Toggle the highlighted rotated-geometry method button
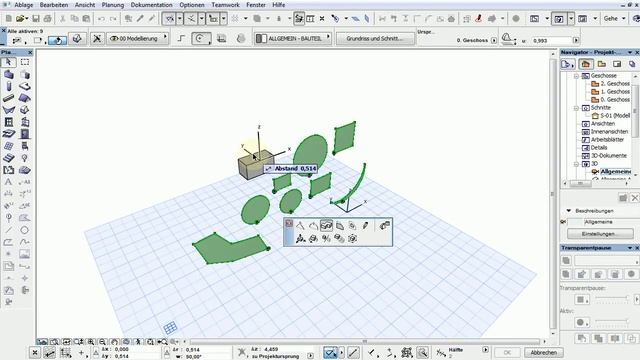Image resolution: width=640 pixels, height=360 pixels. 58,40
